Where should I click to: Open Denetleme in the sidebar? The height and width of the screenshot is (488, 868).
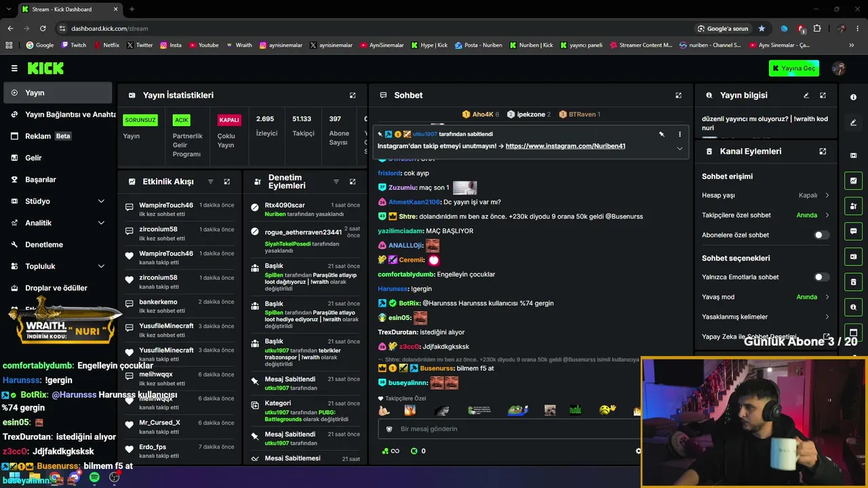57,245
